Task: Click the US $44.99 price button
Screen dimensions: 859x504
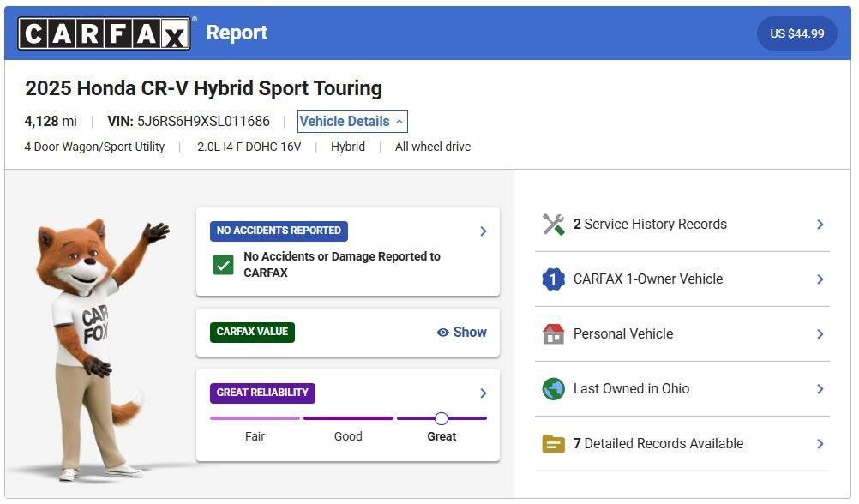Action: coord(796,33)
